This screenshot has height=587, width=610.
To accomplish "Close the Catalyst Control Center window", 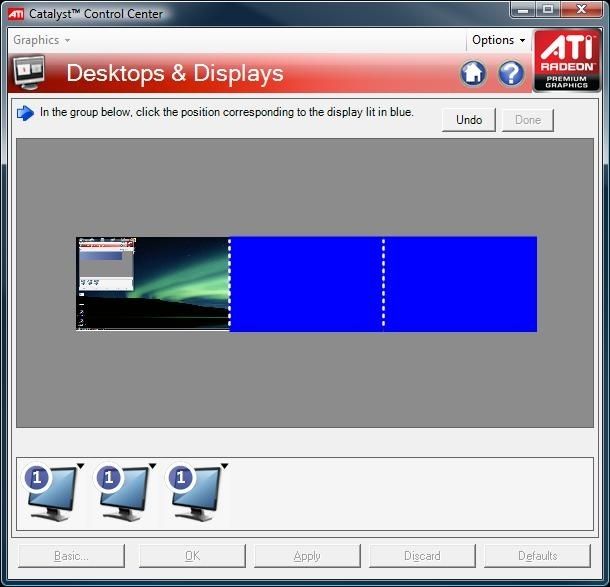I will [581, 10].
